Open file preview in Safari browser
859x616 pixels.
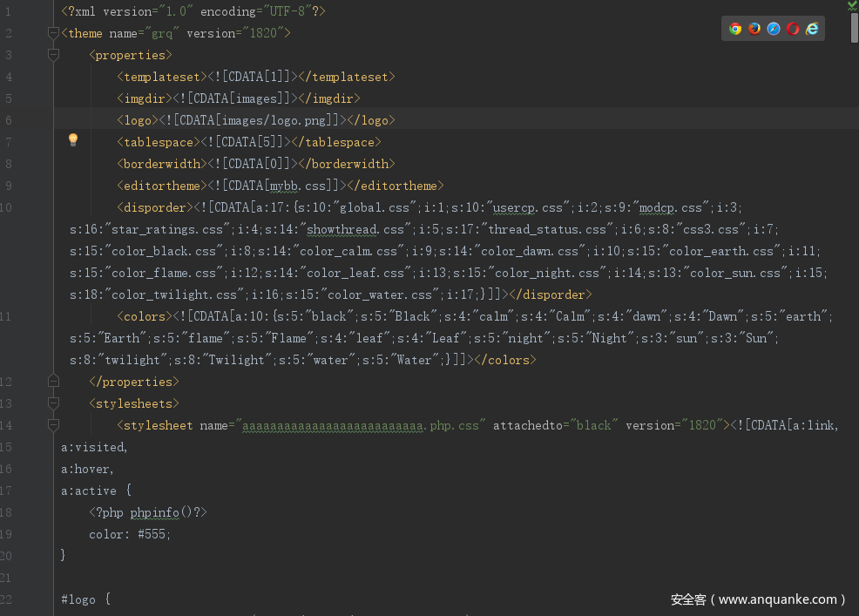click(774, 29)
